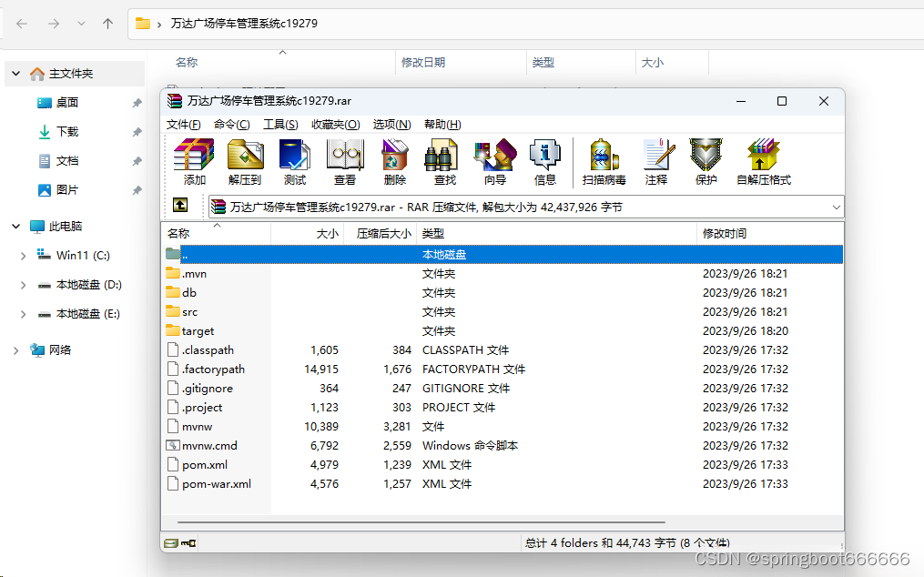Viewport: 924px width, 577px height.
Task: Sort by 修改日期 column in Explorer
Action: click(x=461, y=63)
